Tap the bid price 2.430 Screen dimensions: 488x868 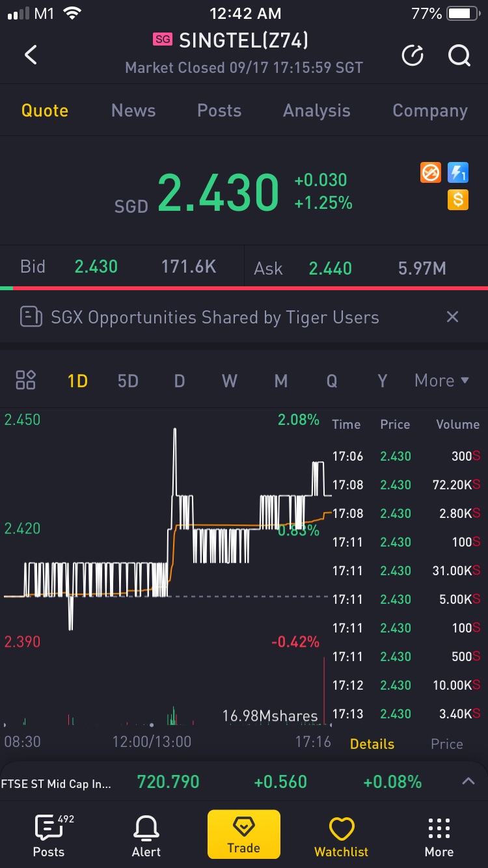coord(96,266)
